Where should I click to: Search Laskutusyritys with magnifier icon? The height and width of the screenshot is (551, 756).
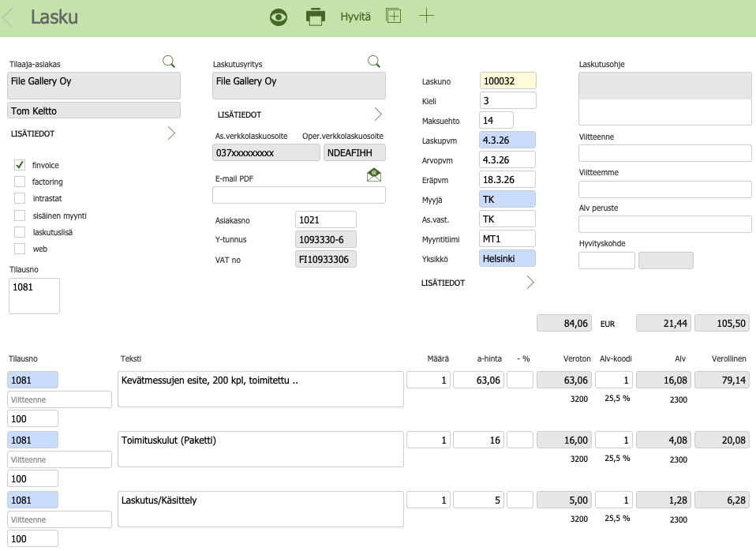pos(374,62)
